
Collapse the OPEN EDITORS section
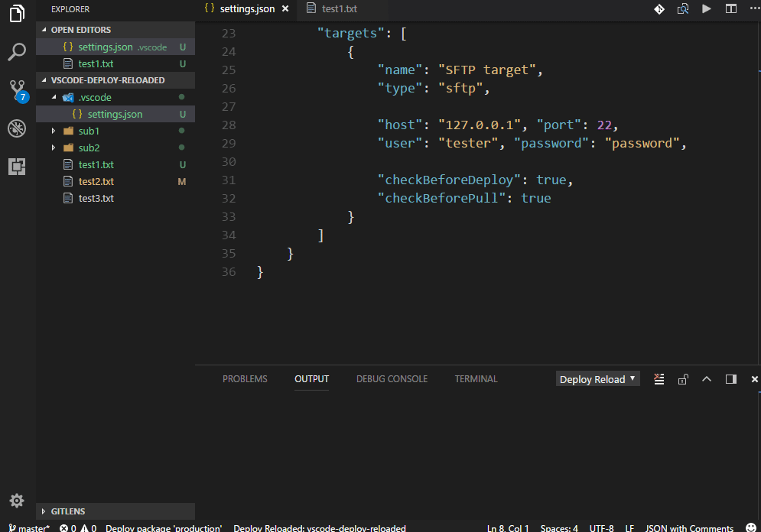115,30
